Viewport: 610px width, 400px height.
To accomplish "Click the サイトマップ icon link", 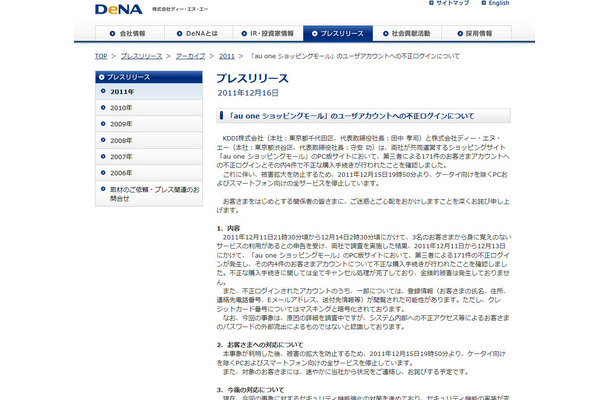I will [x=449, y=3].
